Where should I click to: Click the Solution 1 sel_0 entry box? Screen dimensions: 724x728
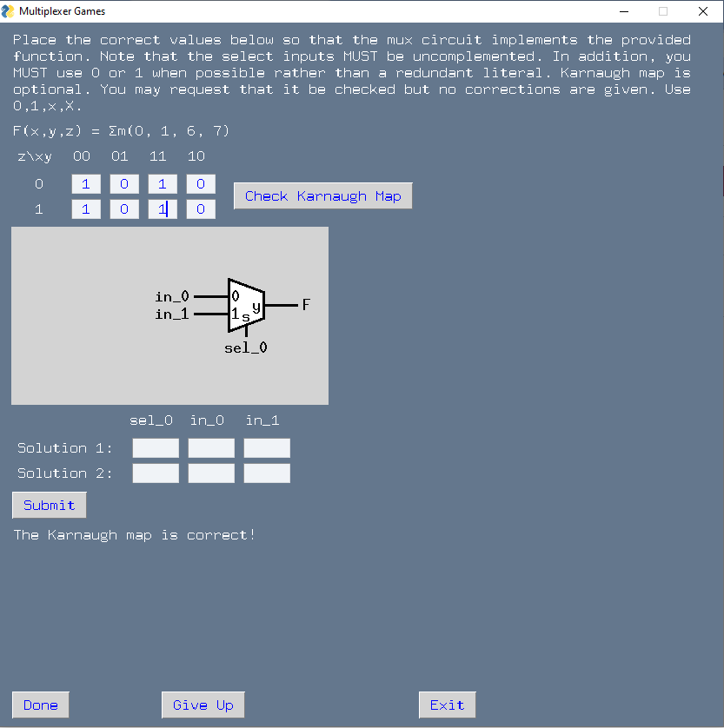click(155, 447)
